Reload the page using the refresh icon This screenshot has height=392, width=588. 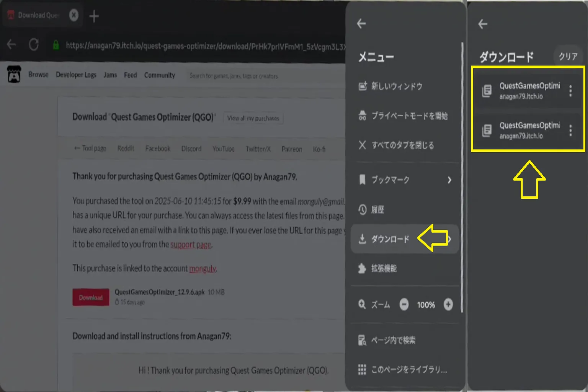pos(34,44)
